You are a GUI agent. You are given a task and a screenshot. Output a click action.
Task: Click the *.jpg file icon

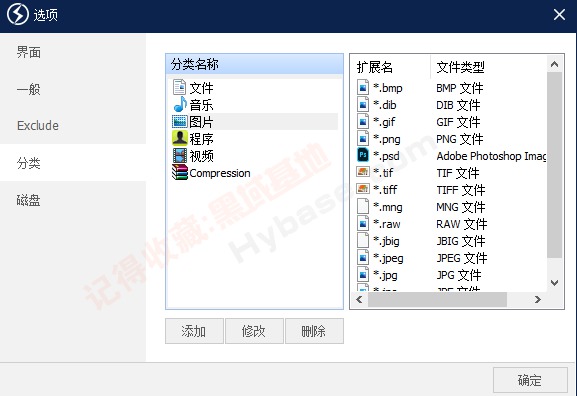point(362,275)
